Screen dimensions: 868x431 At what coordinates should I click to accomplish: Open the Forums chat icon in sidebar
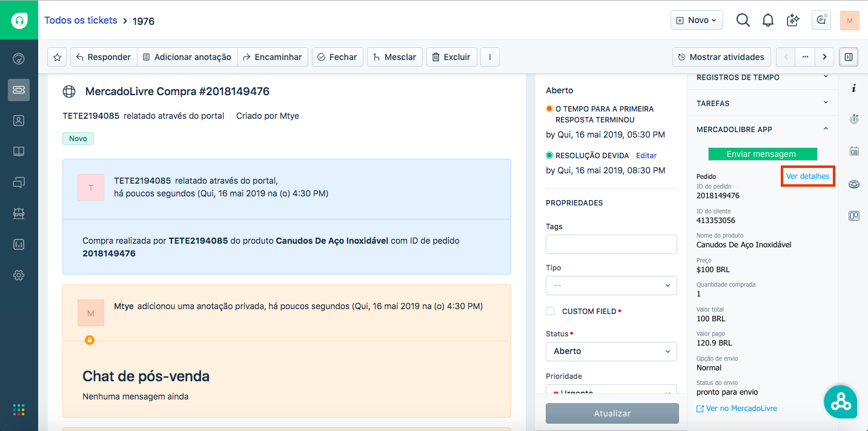[19, 182]
